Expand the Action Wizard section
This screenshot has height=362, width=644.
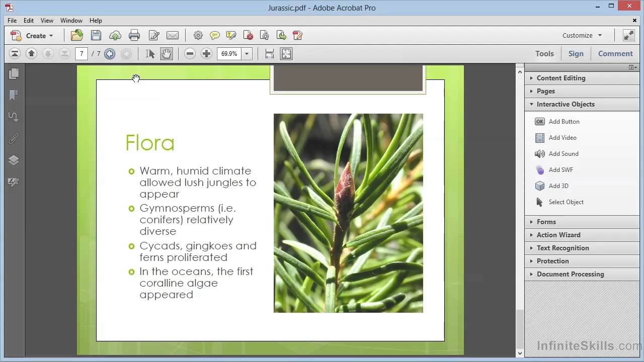(582, 235)
